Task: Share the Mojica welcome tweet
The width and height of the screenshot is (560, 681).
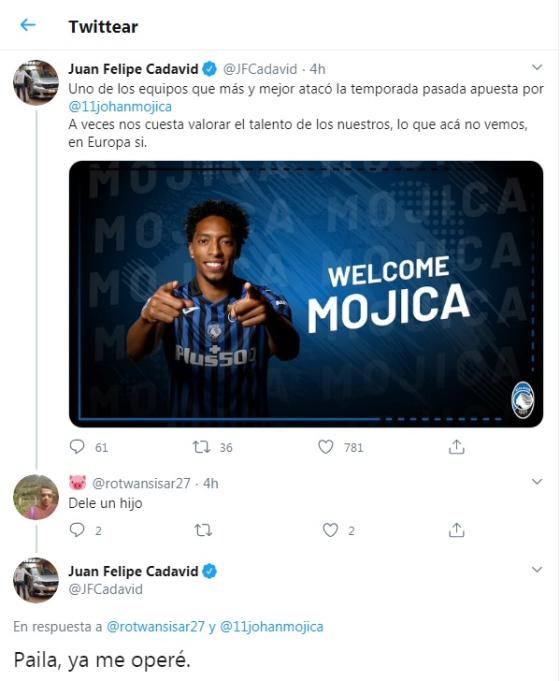Action: 457,446
